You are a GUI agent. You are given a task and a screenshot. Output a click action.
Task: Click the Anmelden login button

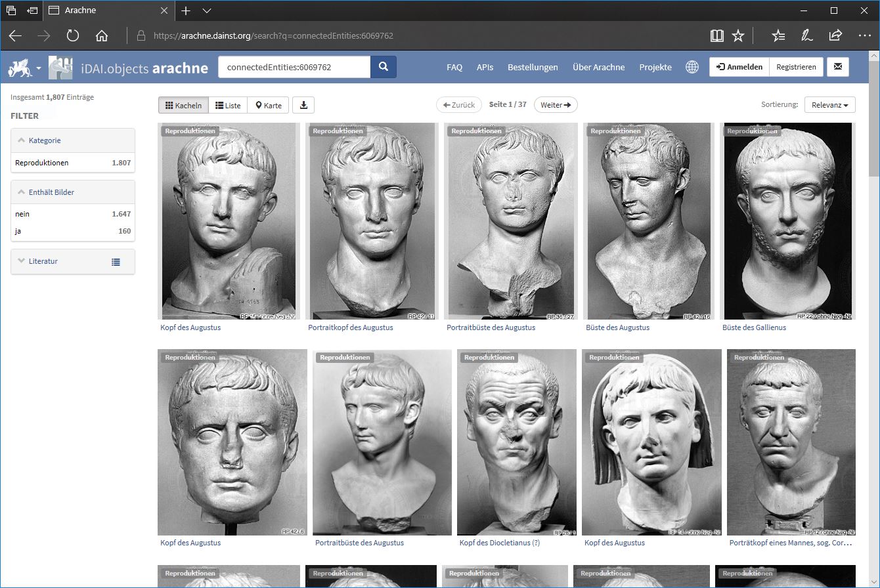[739, 67]
